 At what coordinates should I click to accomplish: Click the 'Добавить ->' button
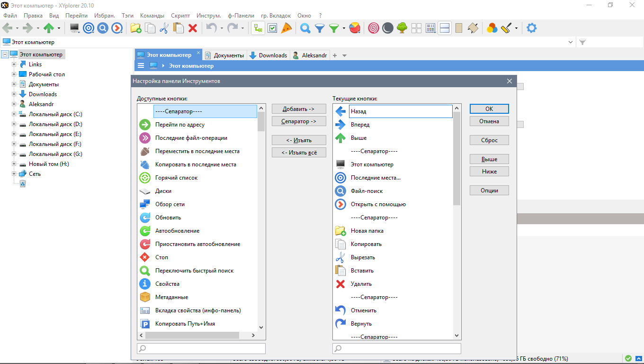pos(299,109)
